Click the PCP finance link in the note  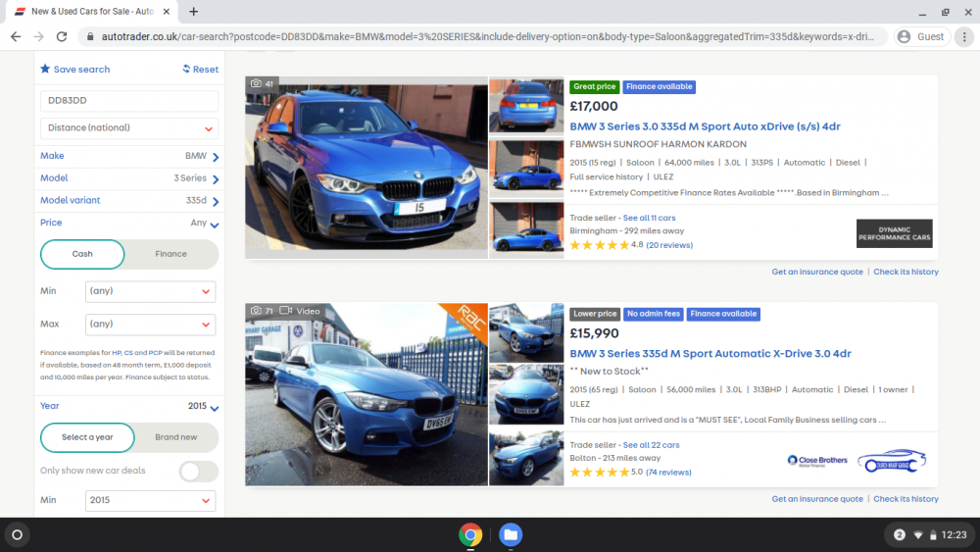coord(155,353)
